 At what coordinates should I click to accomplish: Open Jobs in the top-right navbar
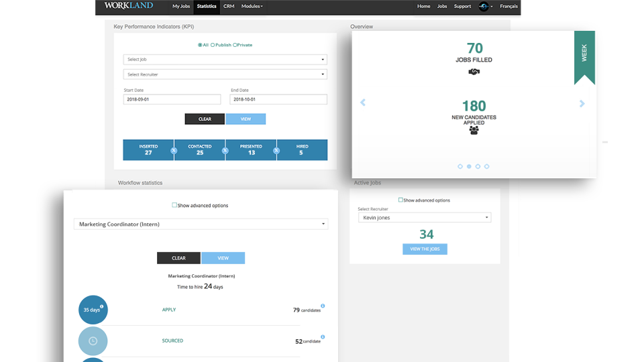click(442, 6)
